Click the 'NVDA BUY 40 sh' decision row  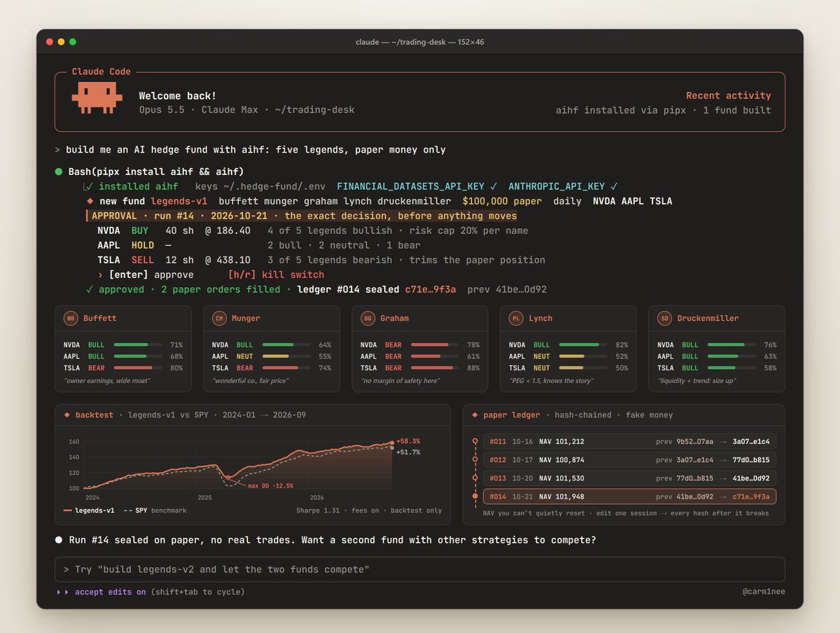click(313, 230)
